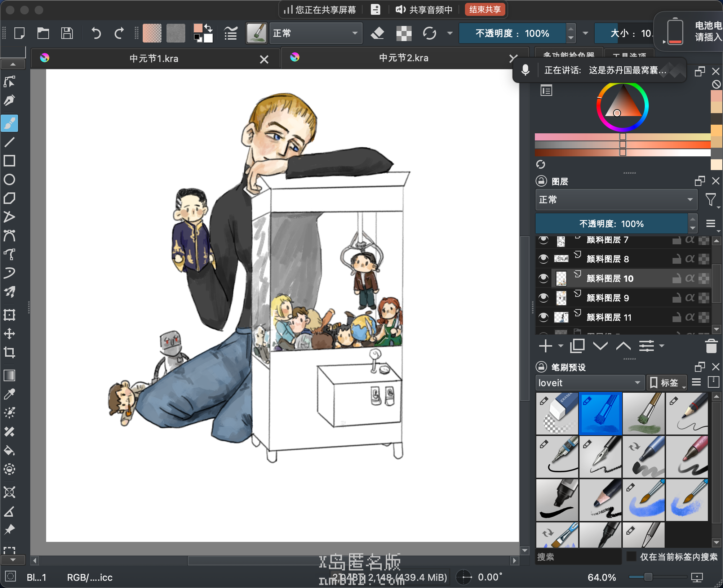723x588 pixels.
Task: Switch to the 中元节2.kra tab
Action: [403, 58]
